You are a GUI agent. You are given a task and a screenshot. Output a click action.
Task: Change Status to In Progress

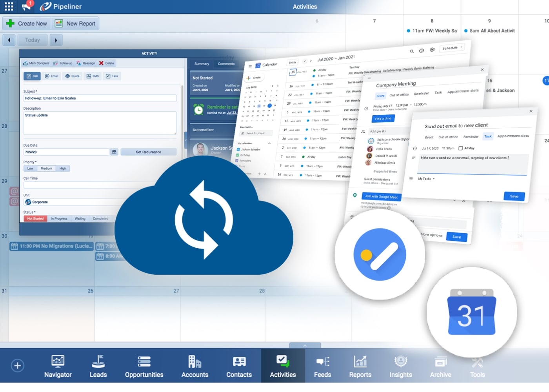[59, 218]
